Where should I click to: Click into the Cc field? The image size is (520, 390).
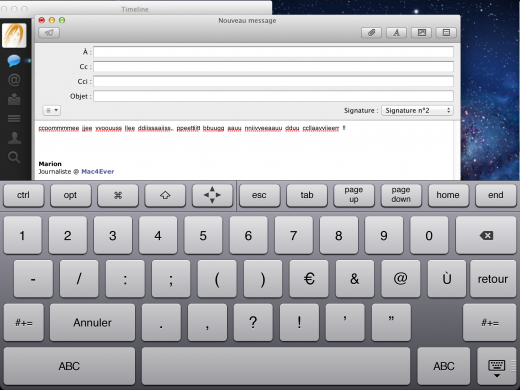[x=273, y=67]
